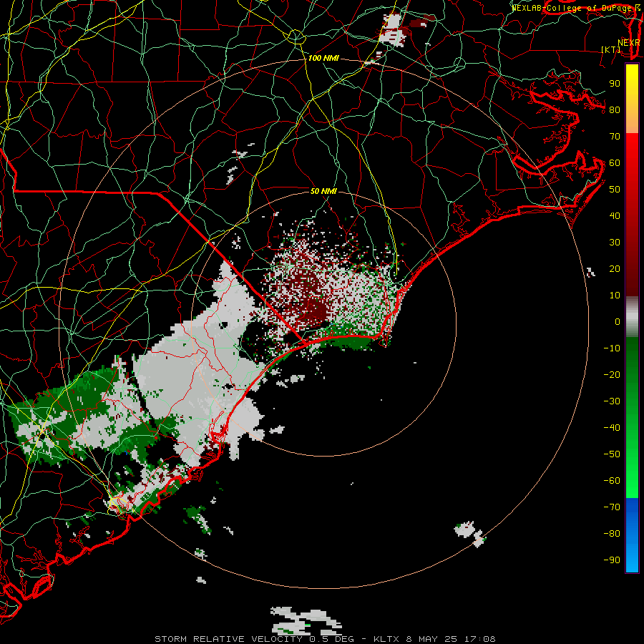Image resolution: width=644 pixels, height=644 pixels.
Task: Click the 30 value on velocity scale
Action: coord(615,243)
